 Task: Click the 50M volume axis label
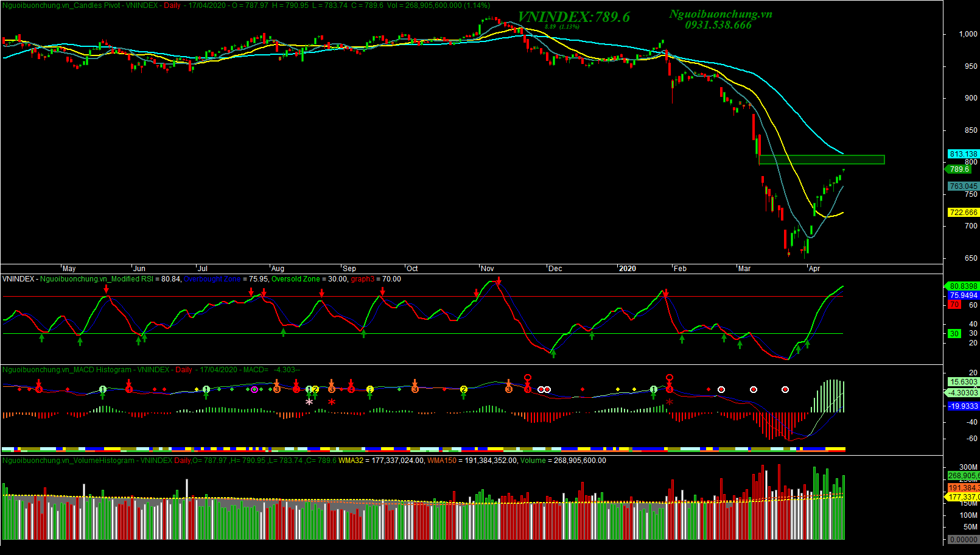point(970,527)
